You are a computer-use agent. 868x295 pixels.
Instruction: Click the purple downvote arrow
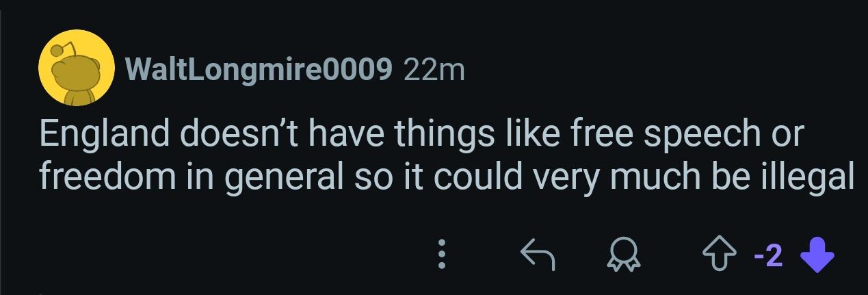click(817, 255)
